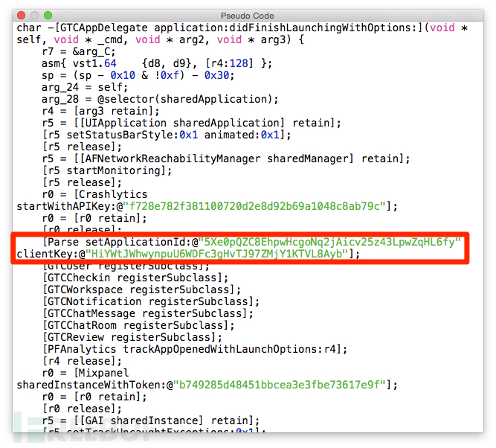The height and width of the screenshot is (448, 496).
Task: Click the UIApplication sharedApplication retain line
Action: click(x=191, y=123)
